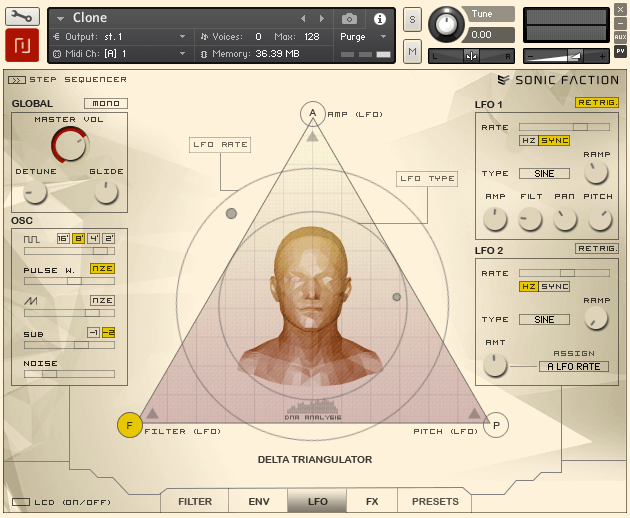Click the Glide knob
This screenshot has width=630, height=518.
[106, 192]
